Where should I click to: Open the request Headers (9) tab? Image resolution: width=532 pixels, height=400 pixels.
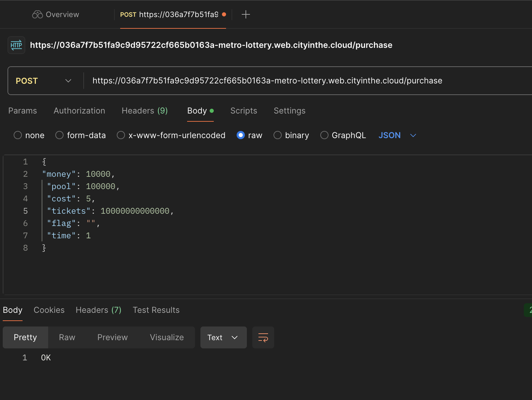[144, 111]
